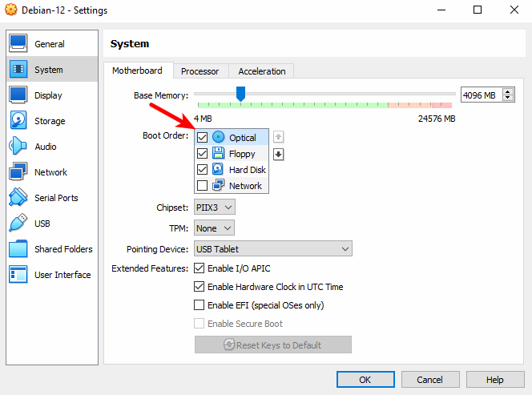Move boot device down with arrow button
The width and height of the screenshot is (532, 395).
coord(279,155)
